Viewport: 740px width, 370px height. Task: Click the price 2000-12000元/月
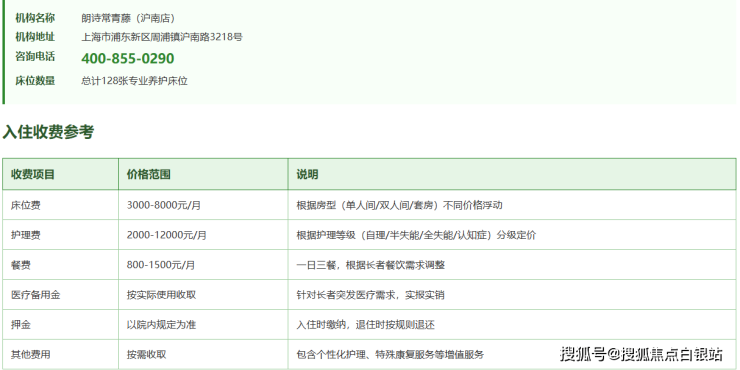click(167, 235)
